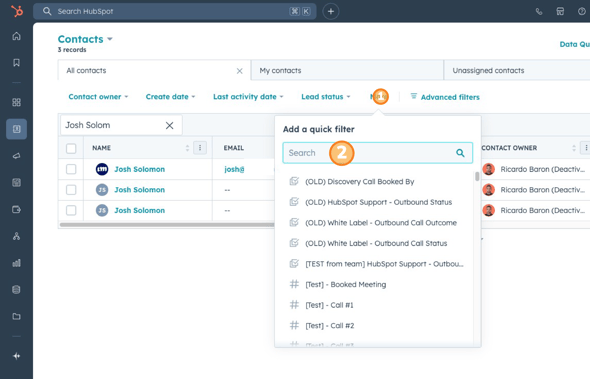Open the phone calling icon

pyautogui.click(x=539, y=12)
